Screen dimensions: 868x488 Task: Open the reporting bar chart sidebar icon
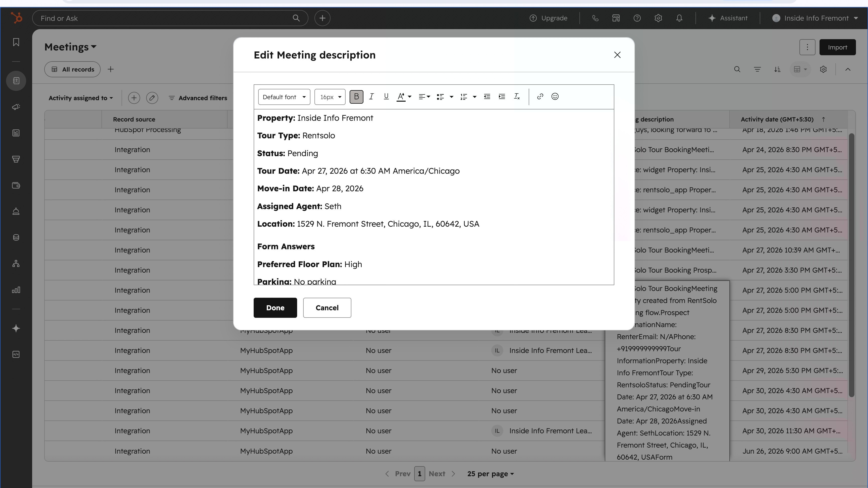coord(16,290)
